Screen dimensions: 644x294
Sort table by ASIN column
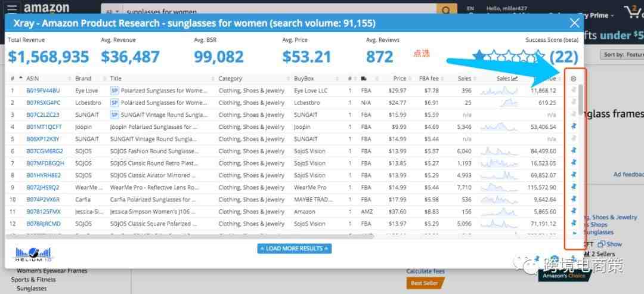pyautogui.click(x=32, y=79)
